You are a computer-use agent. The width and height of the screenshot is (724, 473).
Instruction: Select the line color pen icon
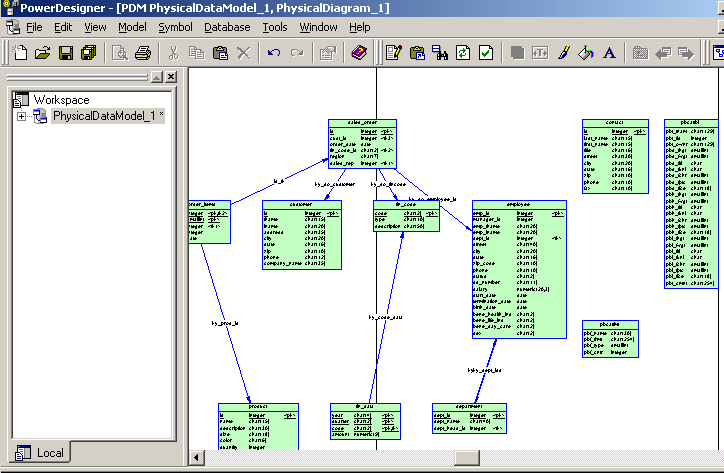point(564,52)
